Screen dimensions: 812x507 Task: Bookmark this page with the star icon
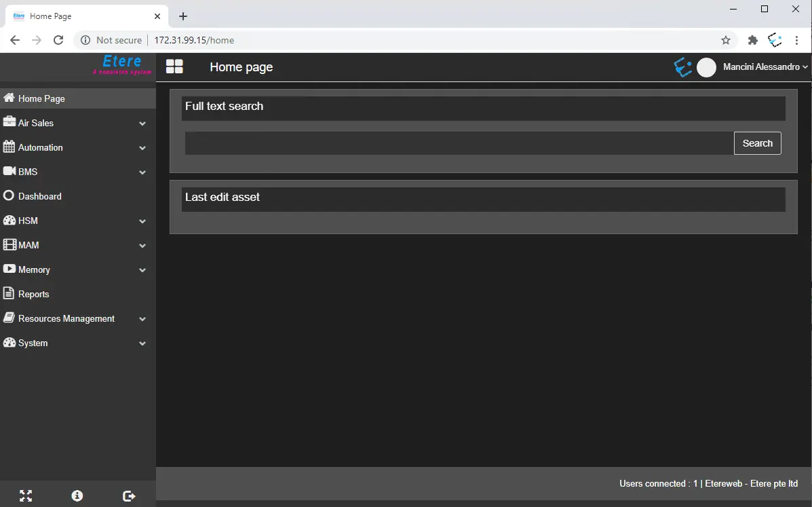[x=726, y=40]
